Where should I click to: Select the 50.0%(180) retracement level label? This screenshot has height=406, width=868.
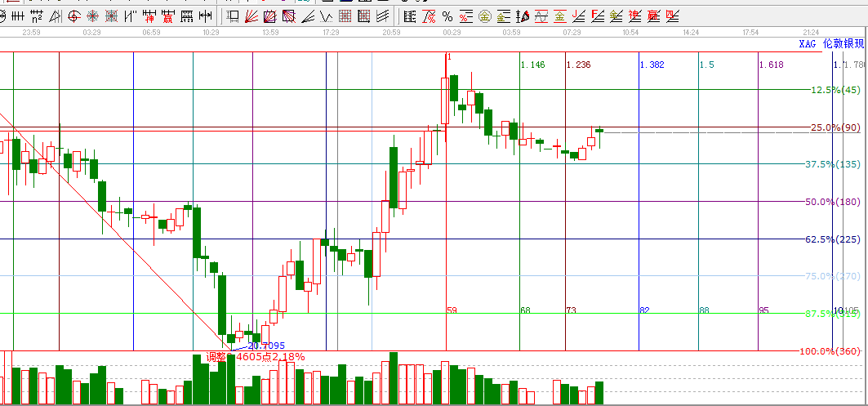(832, 202)
